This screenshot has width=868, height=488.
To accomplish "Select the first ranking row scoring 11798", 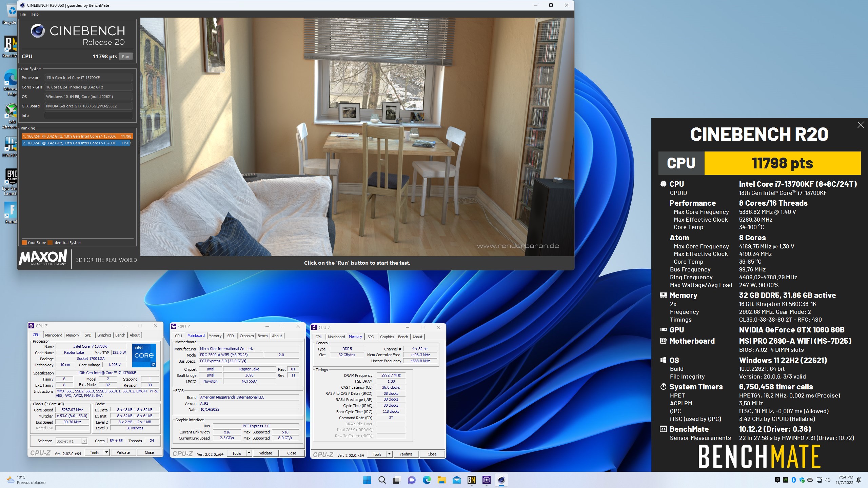I will click(x=77, y=136).
